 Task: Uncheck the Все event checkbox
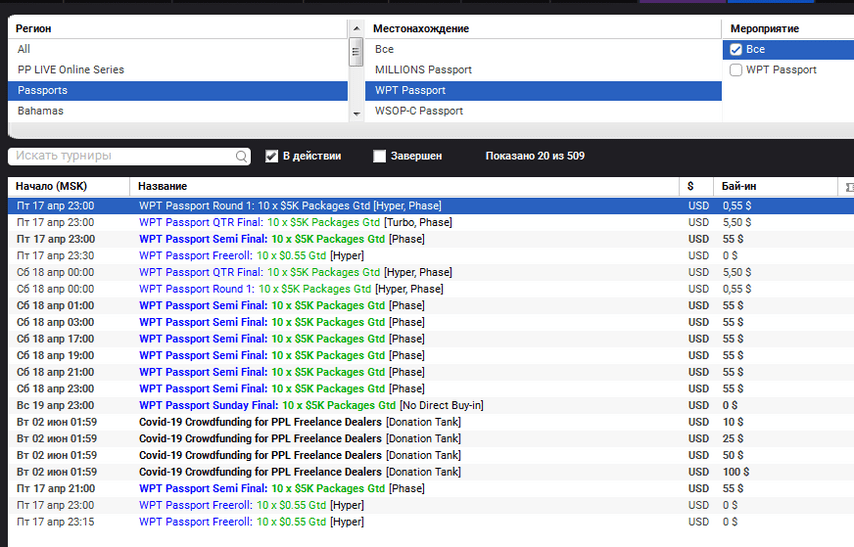[736, 50]
